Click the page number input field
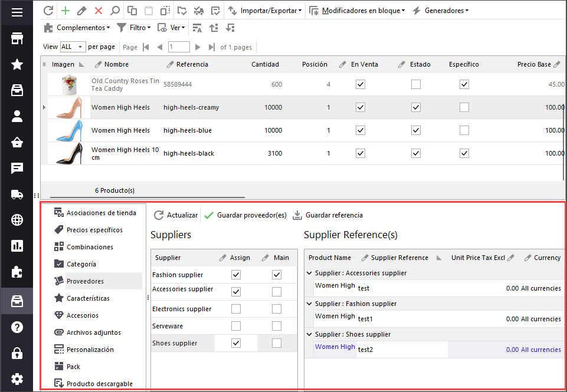The width and height of the screenshot is (567, 392). click(179, 47)
